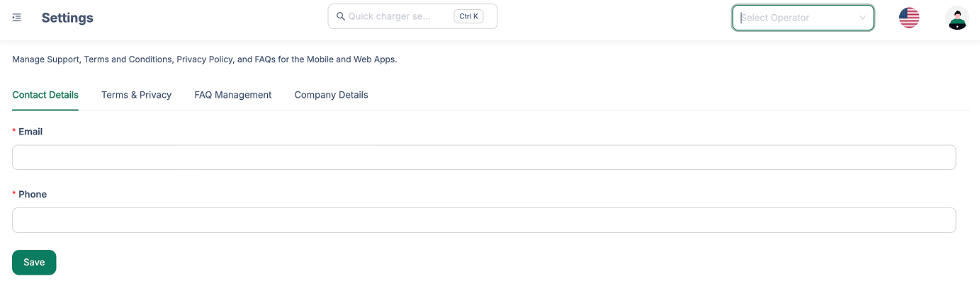Focus the Email input field
This screenshot has height=303, width=980.
(x=483, y=157)
